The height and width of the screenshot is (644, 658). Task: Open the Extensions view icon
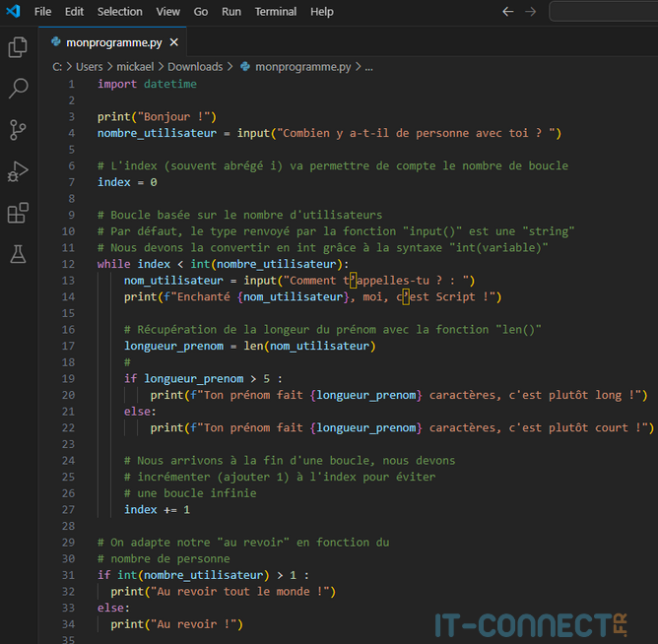[18, 213]
